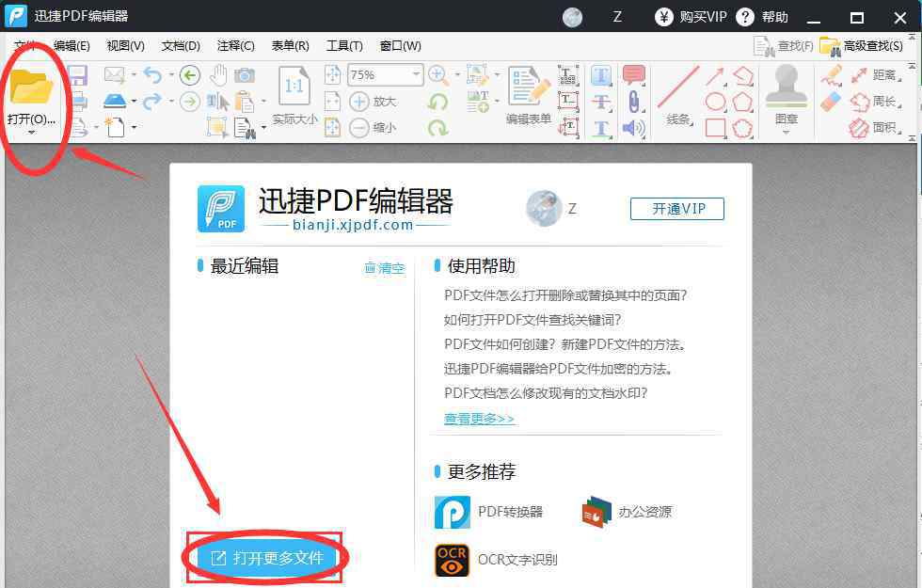Select the strikethrough text tool
Screen dimensions: 922x588
pos(601,102)
